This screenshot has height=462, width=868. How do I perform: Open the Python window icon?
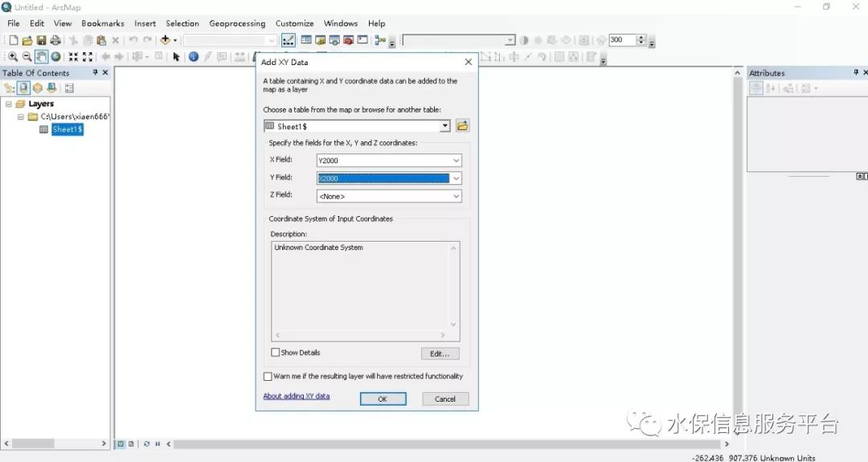(362, 40)
